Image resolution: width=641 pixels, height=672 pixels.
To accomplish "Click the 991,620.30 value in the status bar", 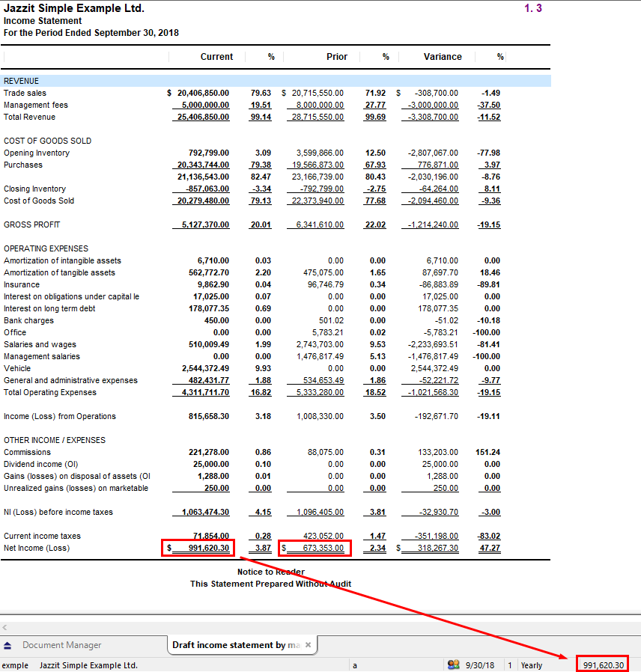I will 604,665.
